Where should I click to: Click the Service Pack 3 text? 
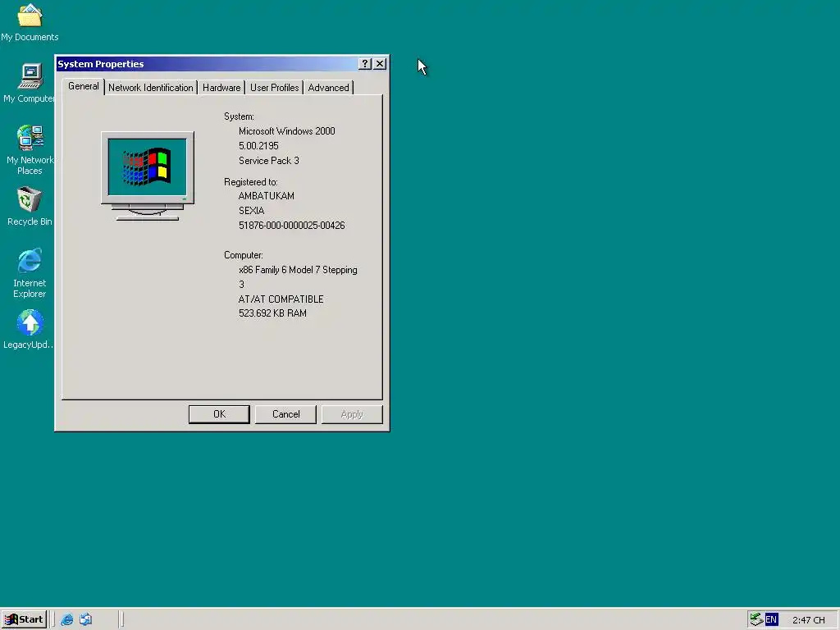point(269,161)
